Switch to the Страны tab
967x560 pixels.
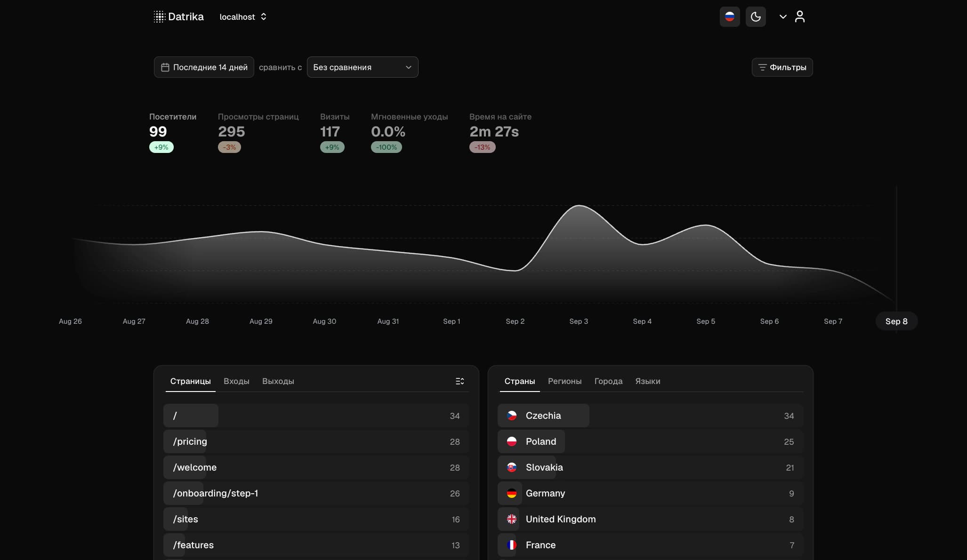[520, 381]
